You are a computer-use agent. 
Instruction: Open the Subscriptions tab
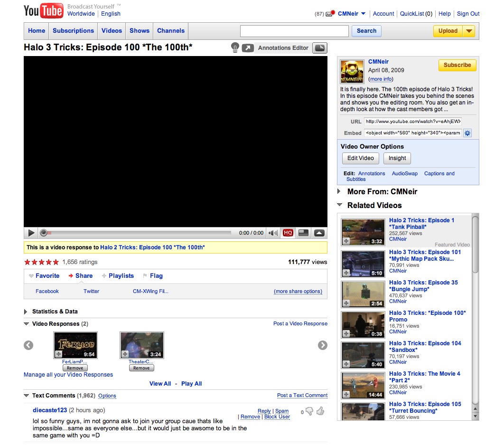[73, 31]
